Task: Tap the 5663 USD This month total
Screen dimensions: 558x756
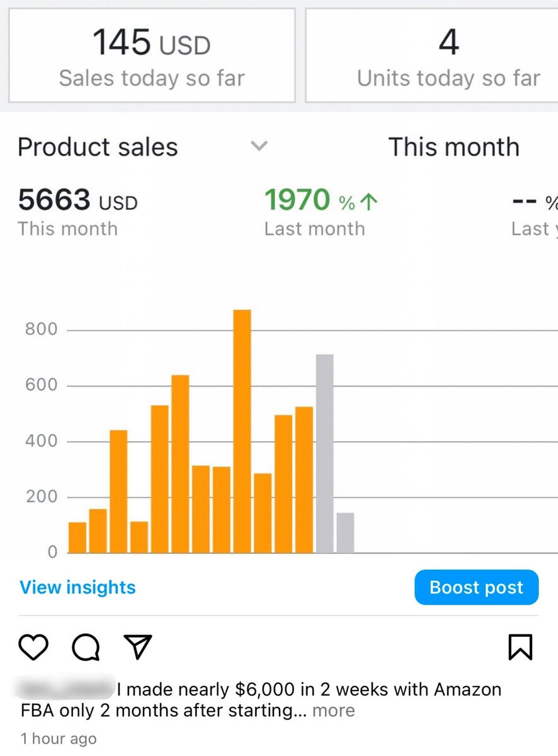Action: click(x=77, y=212)
